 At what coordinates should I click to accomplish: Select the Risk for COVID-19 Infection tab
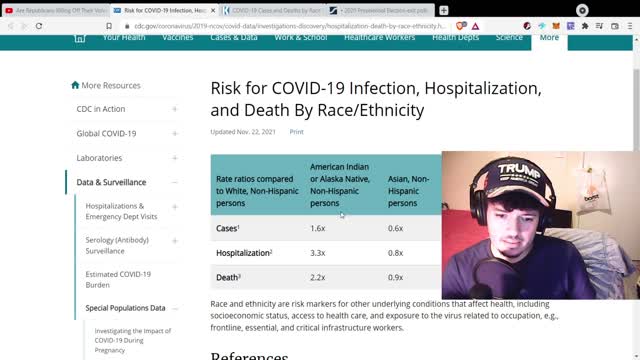tap(165, 11)
